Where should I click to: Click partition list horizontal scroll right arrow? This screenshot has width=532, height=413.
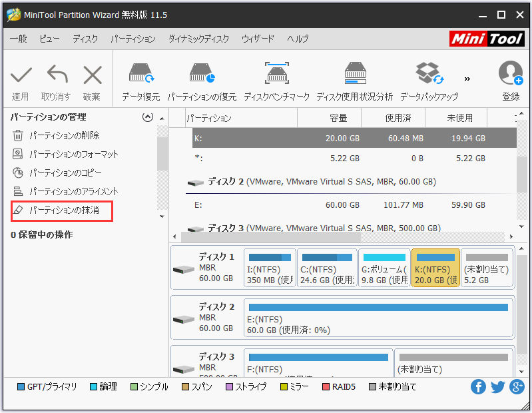tap(511, 236)
